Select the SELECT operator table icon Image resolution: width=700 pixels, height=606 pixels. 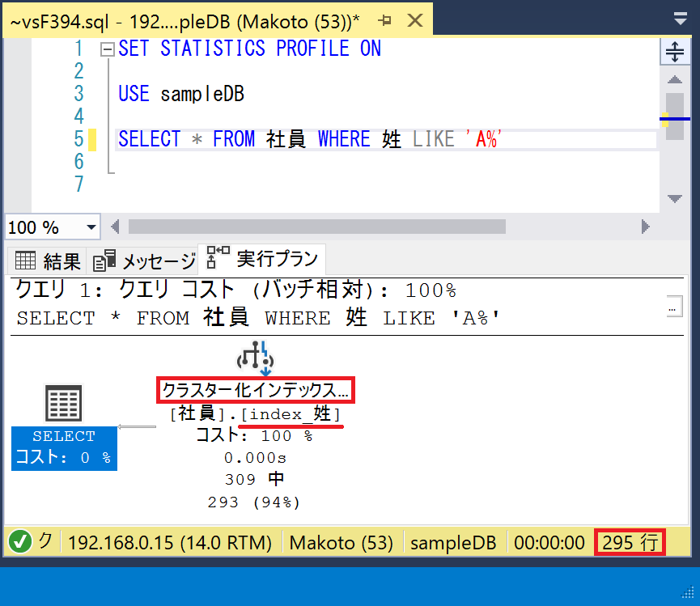click(x=64, y=404)
